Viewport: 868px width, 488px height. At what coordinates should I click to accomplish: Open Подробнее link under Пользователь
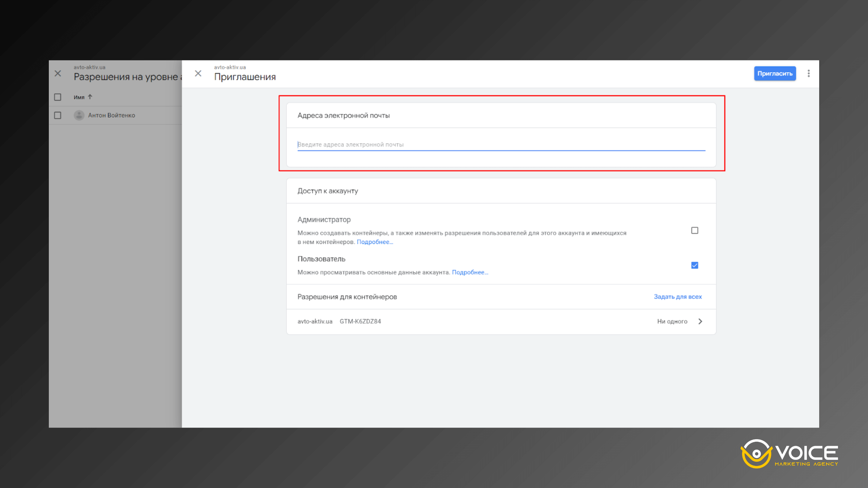click(x=470, y=272)
